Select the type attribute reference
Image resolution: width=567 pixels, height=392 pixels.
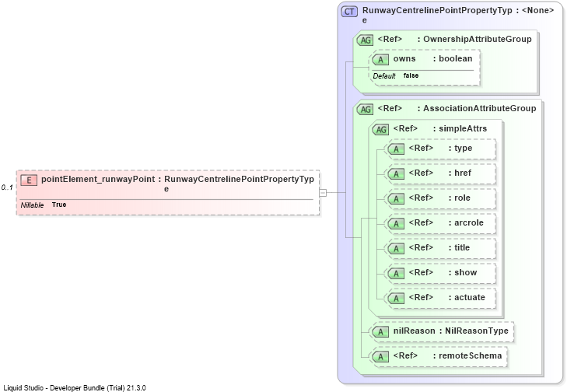coord(440,149)
